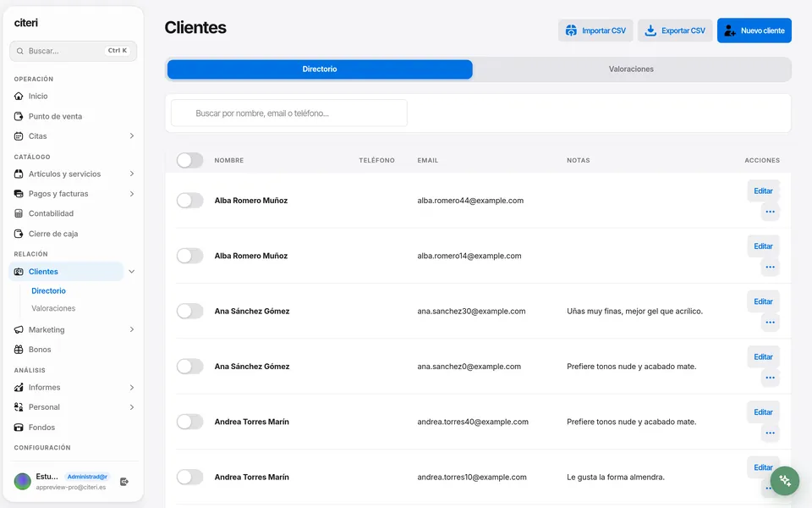812x508 pixels.
Task: Click the Citas calendar icon
Action: point(19,135)
